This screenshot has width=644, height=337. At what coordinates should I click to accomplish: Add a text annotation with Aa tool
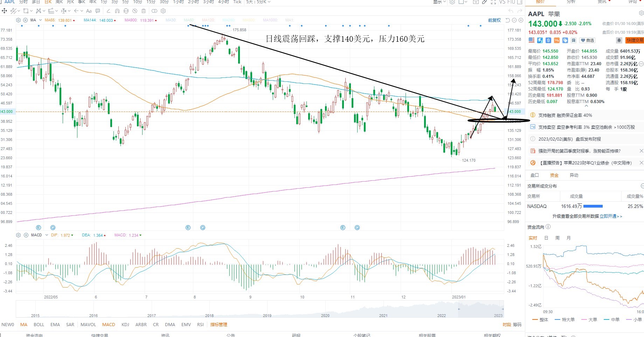(x=89, y=11)
